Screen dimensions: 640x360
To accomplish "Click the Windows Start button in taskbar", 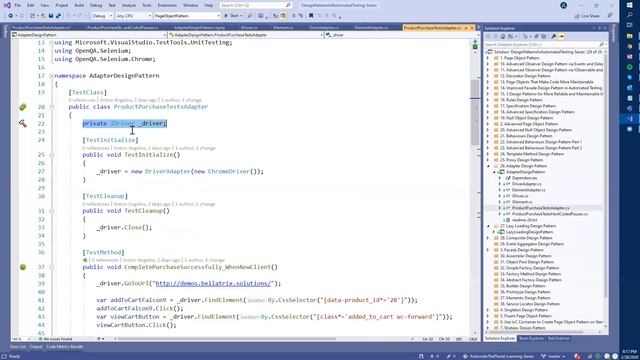I will tap(629, 5).
